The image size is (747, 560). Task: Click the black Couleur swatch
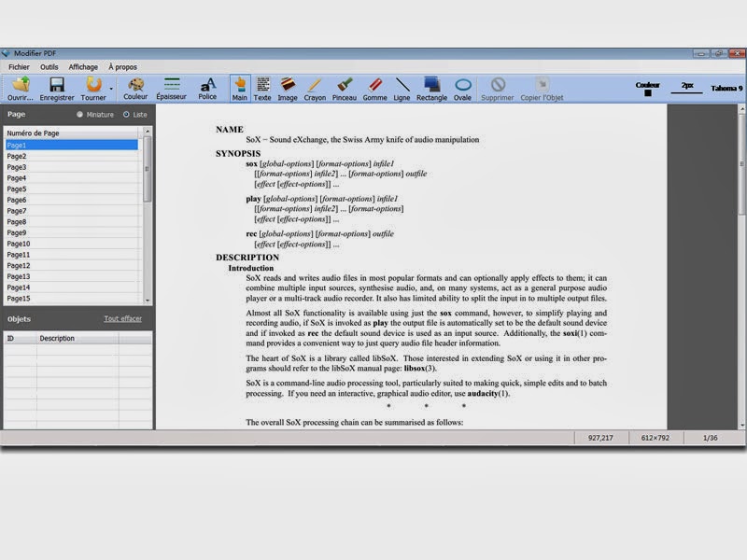point(648,92)
